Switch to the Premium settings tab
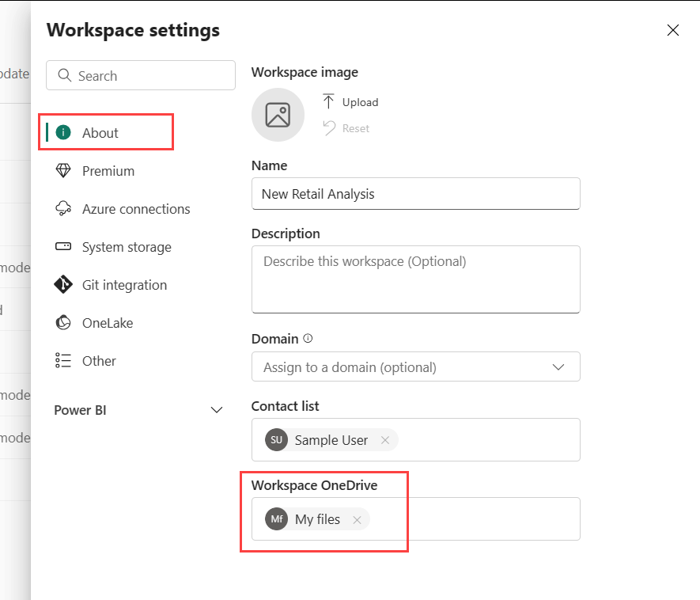The image size is (700, 600). 108,171
